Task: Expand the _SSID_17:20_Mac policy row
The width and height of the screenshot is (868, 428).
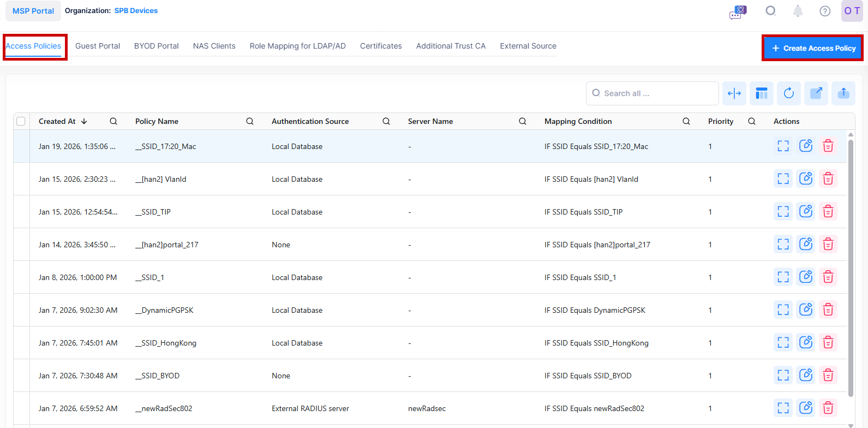Action: (783, 146)
